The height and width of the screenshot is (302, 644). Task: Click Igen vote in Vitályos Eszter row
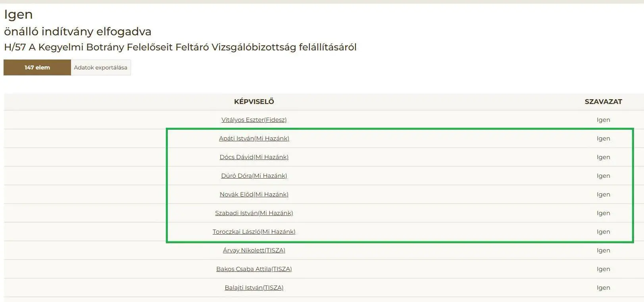tap(603, 119)
